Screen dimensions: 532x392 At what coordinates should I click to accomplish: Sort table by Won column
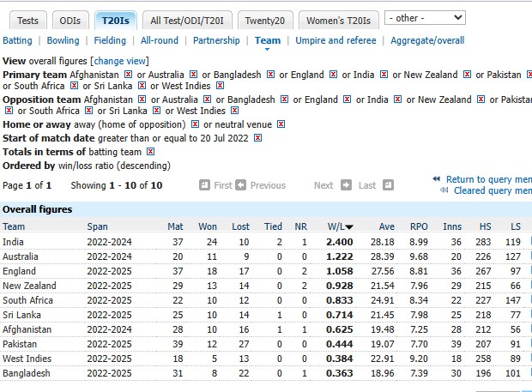click(x=208, y=226)
